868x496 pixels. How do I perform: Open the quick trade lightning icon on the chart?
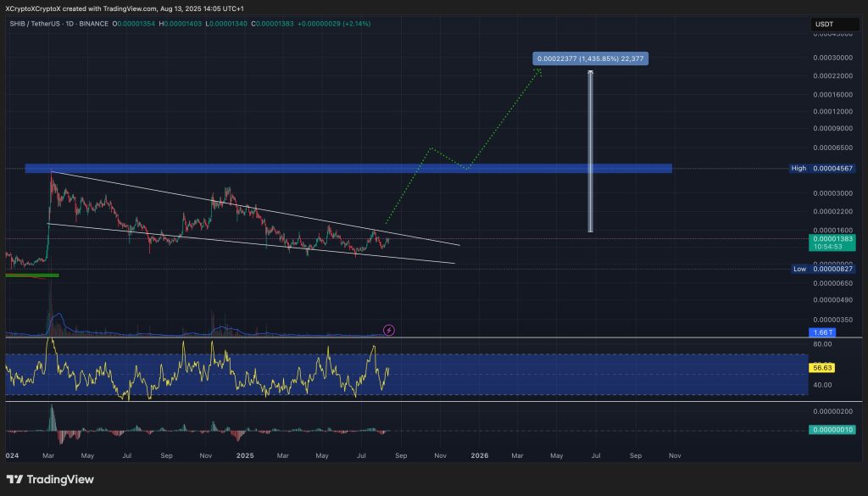click(x=388, y=330)
